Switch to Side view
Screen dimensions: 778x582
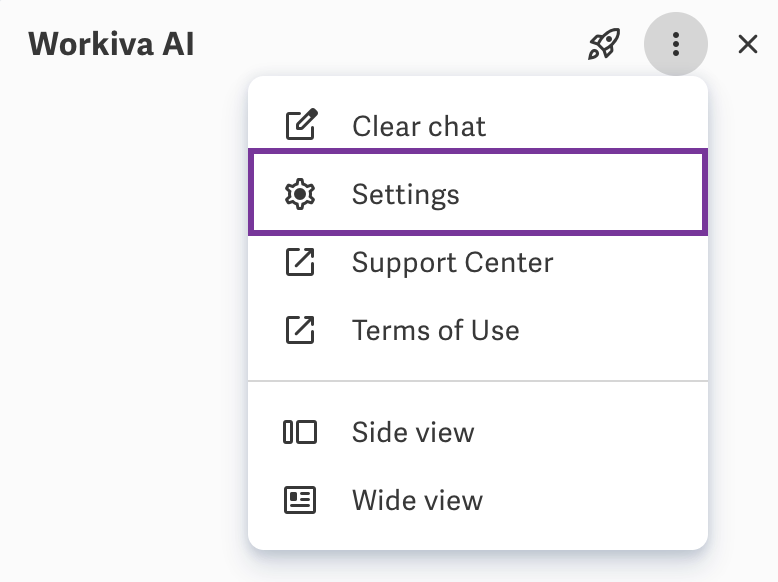(478, 432)
